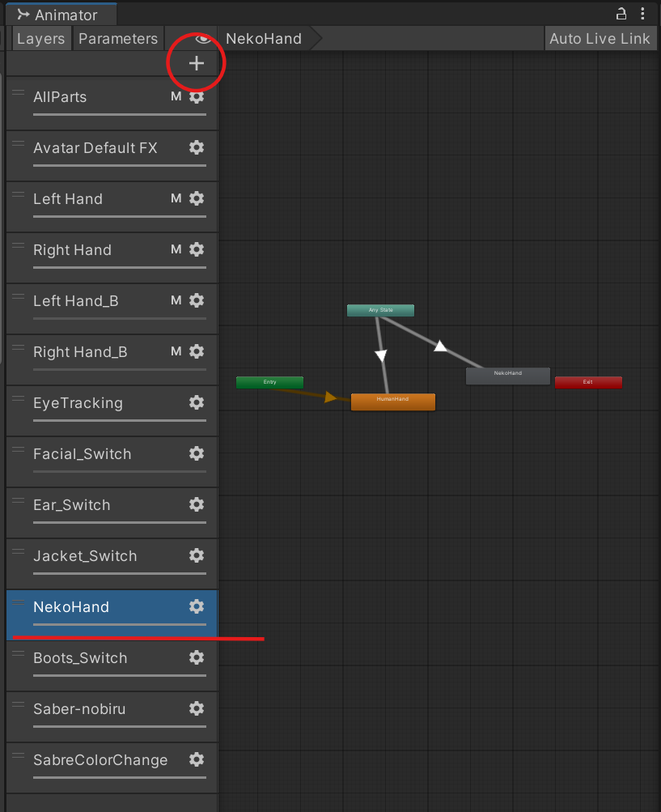Open the window options three-dot menu
The height and width of the screenshot is (812, 661).
pos(642,13)
